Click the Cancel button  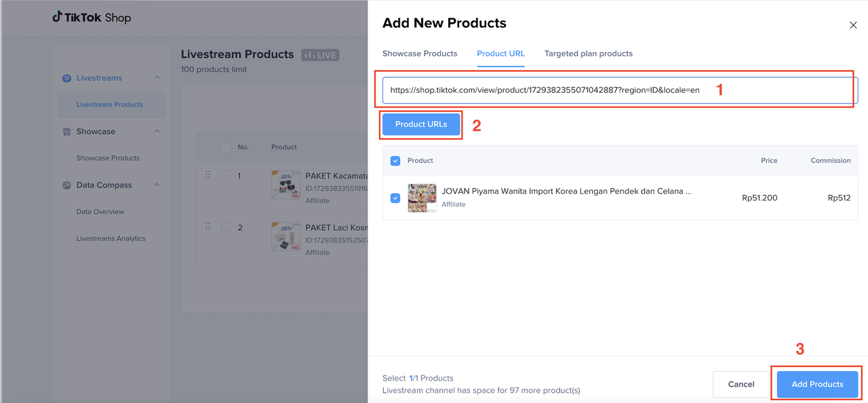741,384
